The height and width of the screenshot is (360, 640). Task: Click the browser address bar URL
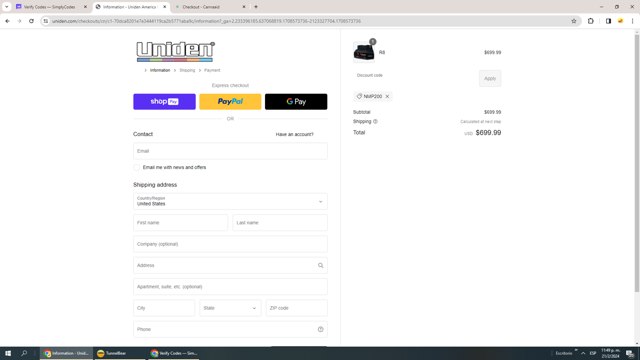207,21
